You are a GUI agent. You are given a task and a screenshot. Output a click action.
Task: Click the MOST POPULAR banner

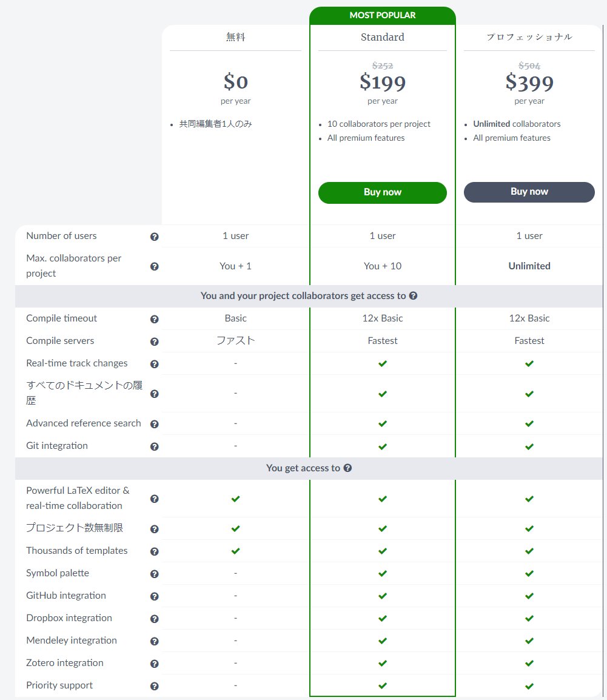(x=383, y=16)
